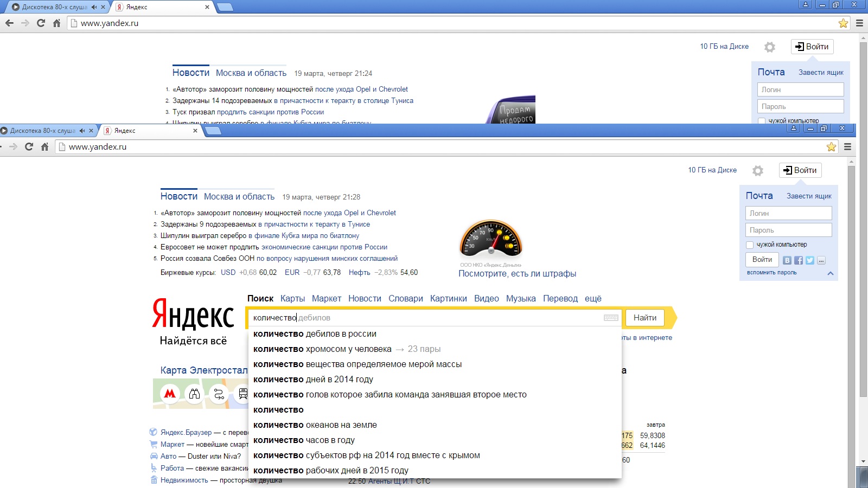This screenshot has width=868, height=488.
Task: Click the speedometer ad image
Action: pyautogui.click(x=491, y=239)
